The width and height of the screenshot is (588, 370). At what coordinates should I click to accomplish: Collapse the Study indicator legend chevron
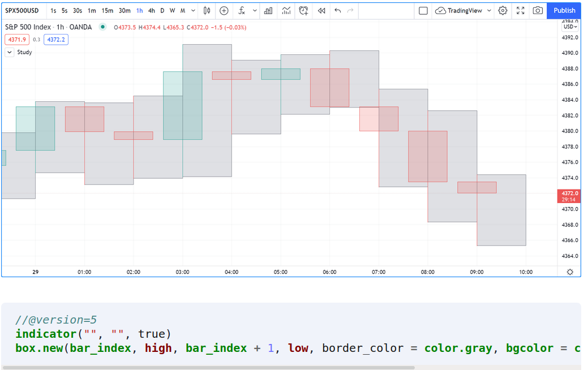pos(10,52)
